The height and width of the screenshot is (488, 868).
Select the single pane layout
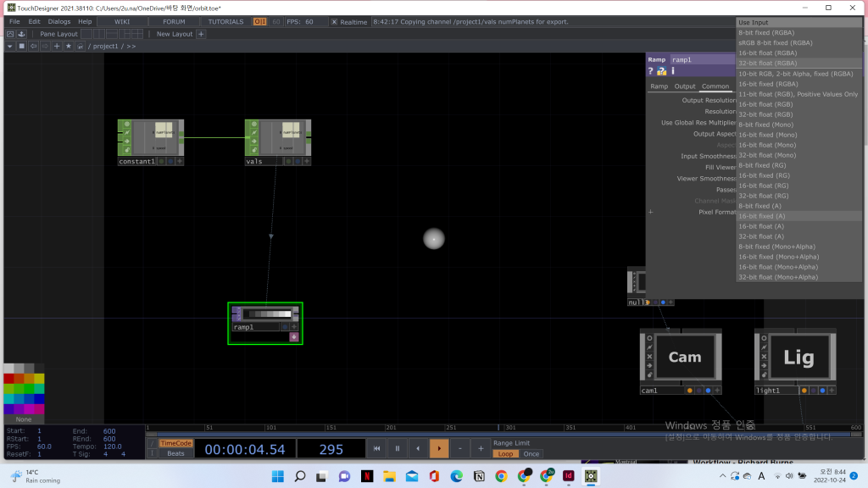point(86,34)
